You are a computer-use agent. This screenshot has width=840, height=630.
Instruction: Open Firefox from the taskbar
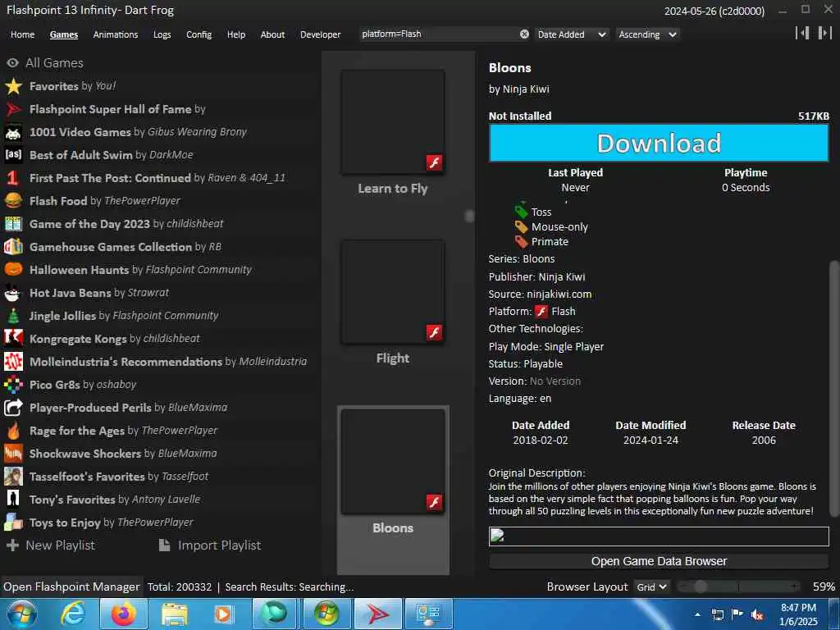[123, 614]
